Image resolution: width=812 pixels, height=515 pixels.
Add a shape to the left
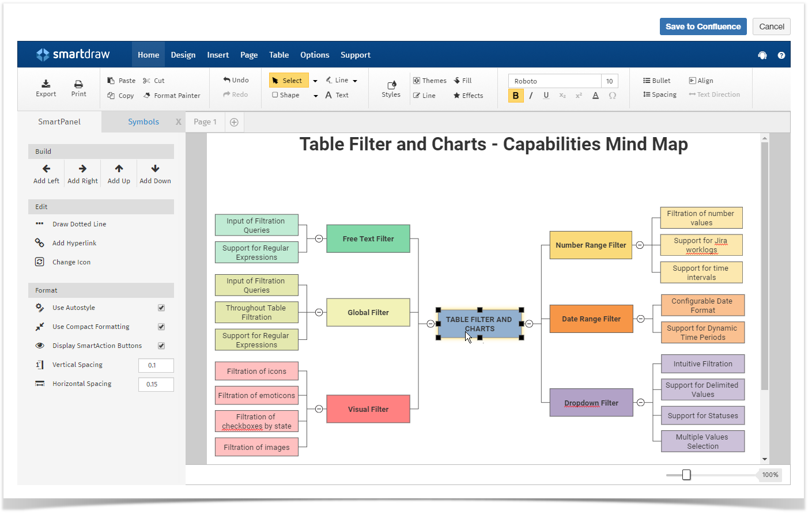click(x=46, y=173)
